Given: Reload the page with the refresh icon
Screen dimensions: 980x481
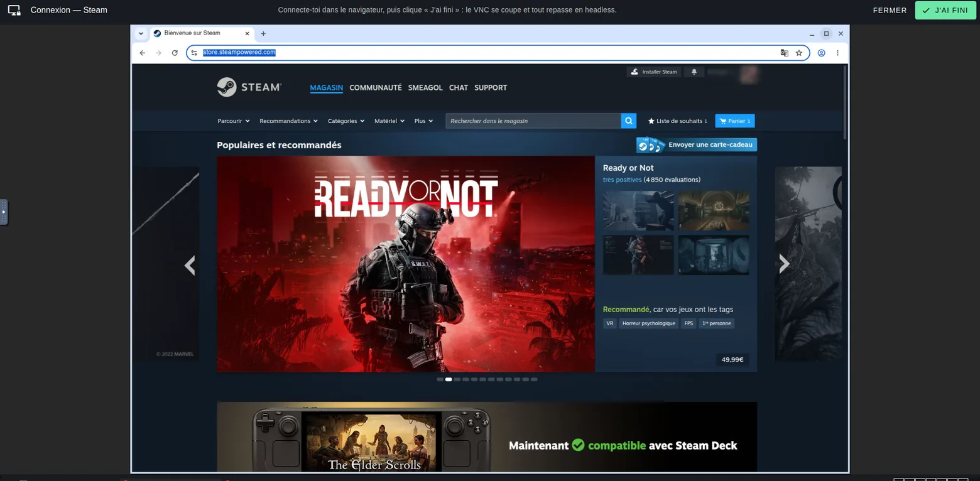Looking at the screenshot, I should pyautogui.click(x=175, y=53).
